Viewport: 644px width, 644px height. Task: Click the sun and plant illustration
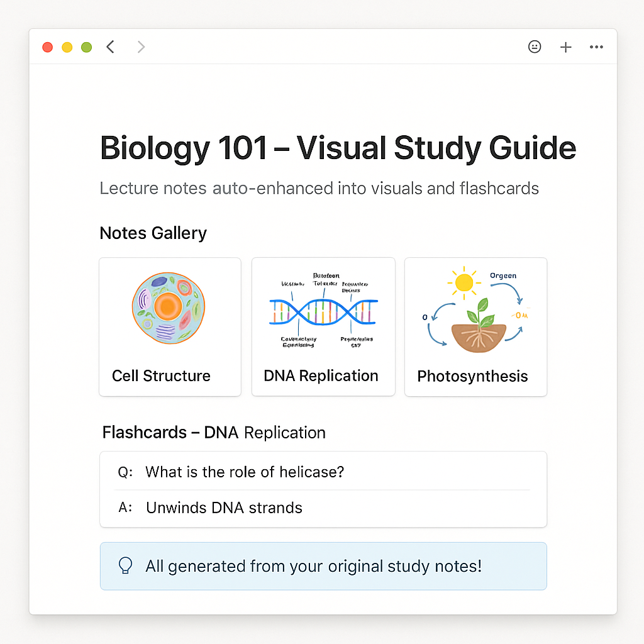coord(477,309)
